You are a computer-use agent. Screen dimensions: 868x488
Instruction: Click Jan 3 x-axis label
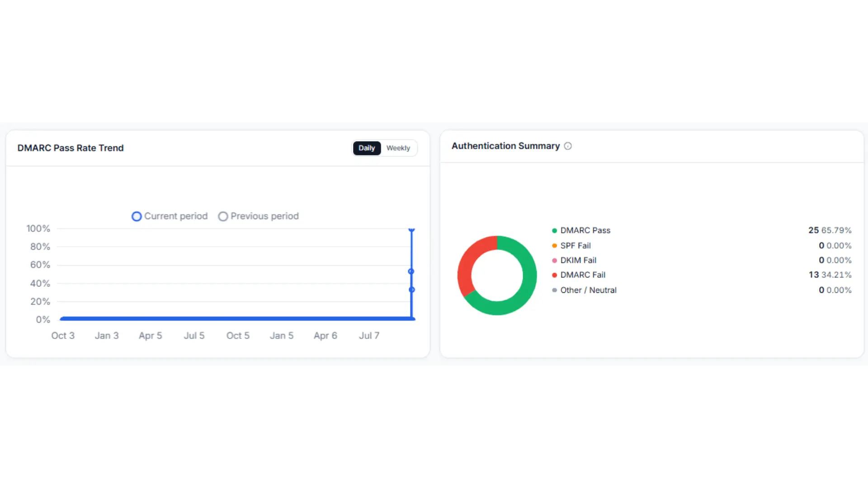107,336
